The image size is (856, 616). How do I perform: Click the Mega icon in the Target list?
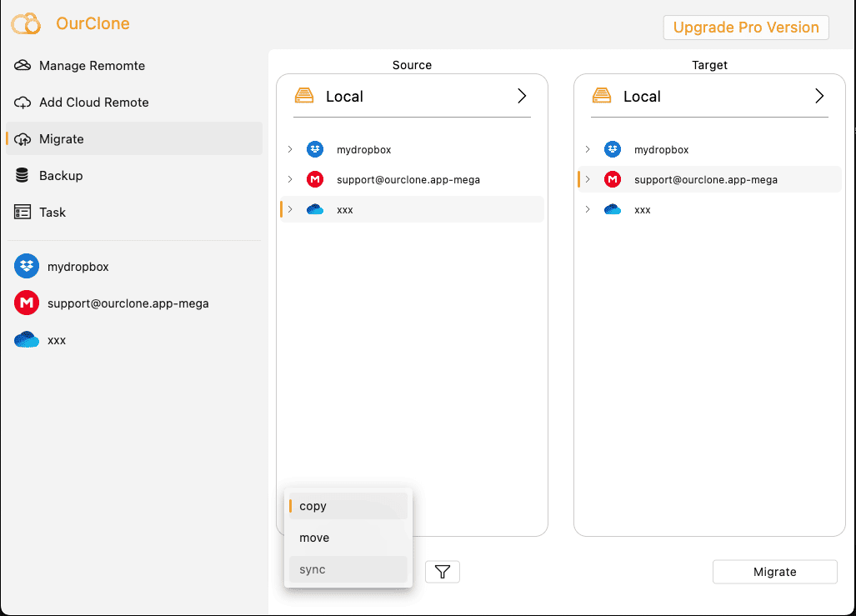[613, 179]
